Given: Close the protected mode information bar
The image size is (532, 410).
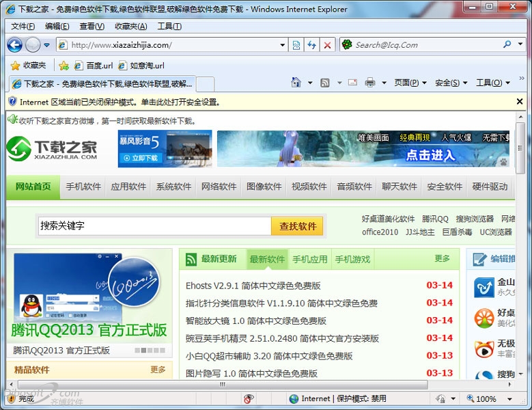Looking at the screenshot, I should point(520,101).
